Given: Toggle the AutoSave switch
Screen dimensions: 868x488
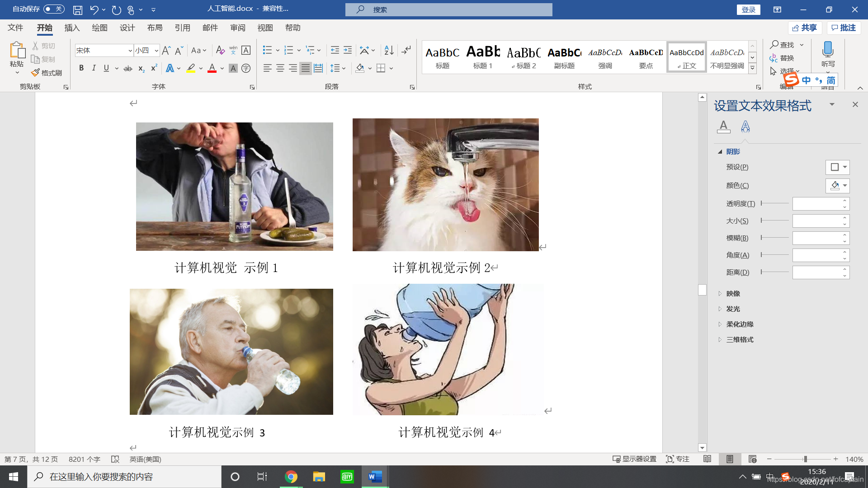Looking at the screenshot, I should 54,9.
